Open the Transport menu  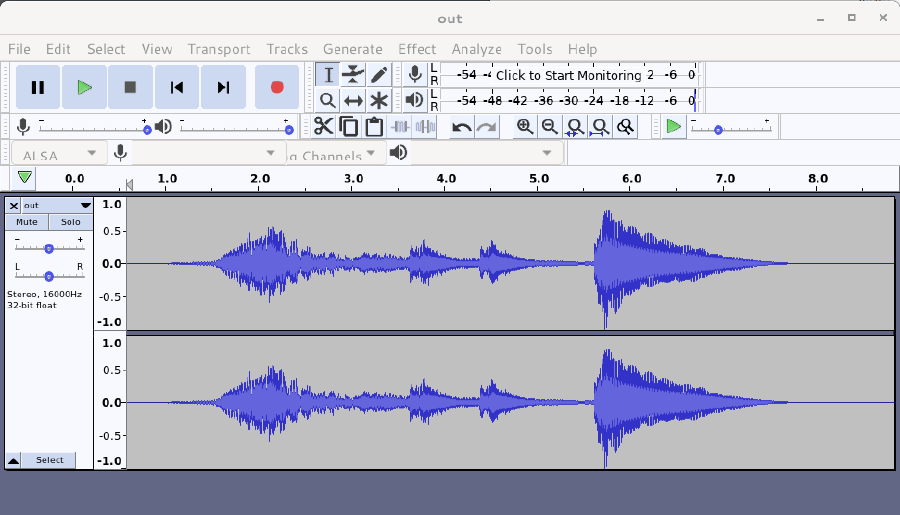tap(219, 49)
